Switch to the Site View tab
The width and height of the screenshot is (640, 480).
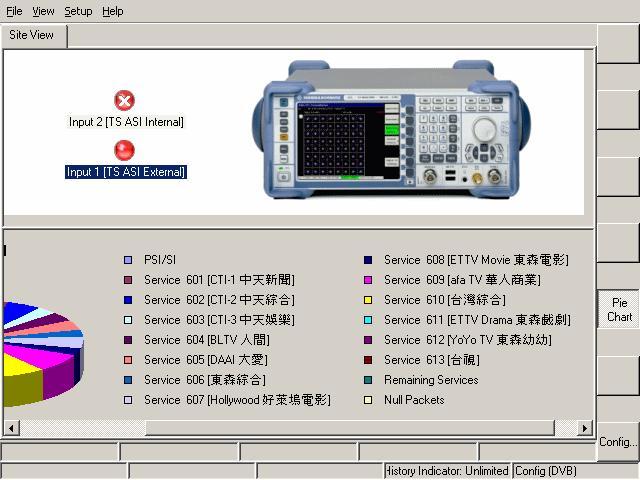[32, 35]
